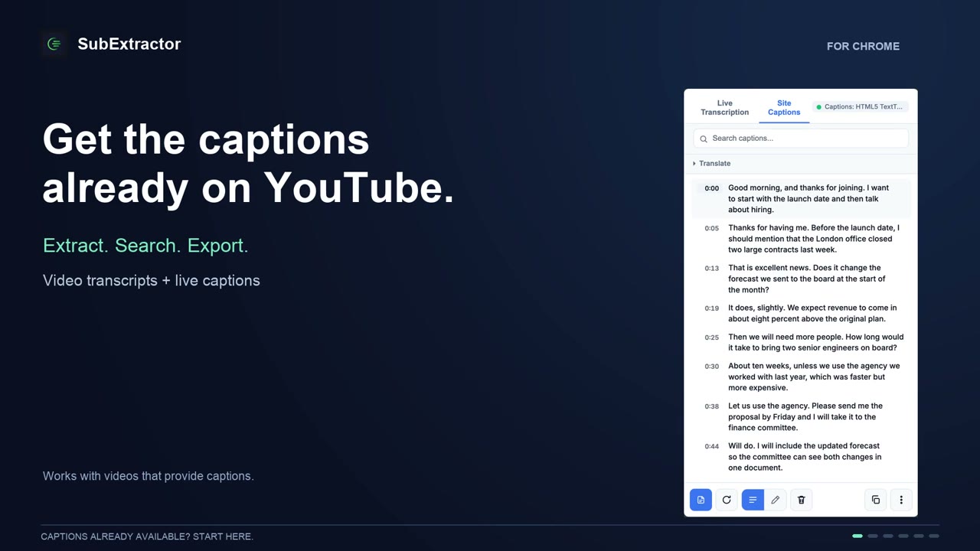Viewport: 980px width, 551px height.
Task: Select the first slide indicator dot
Action: pos(857,536)
